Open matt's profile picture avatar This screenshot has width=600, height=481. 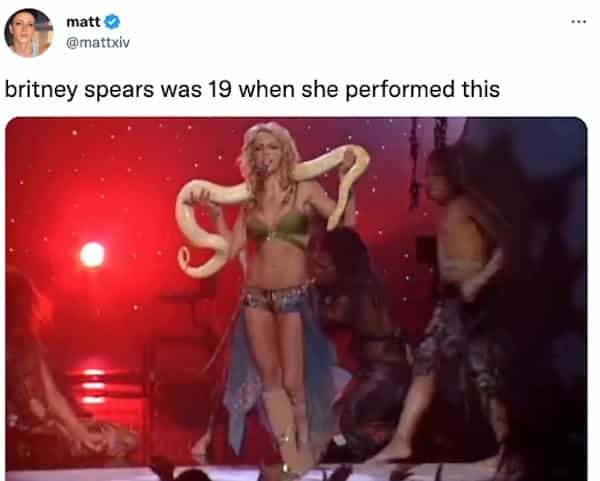(x=29, y=33)
